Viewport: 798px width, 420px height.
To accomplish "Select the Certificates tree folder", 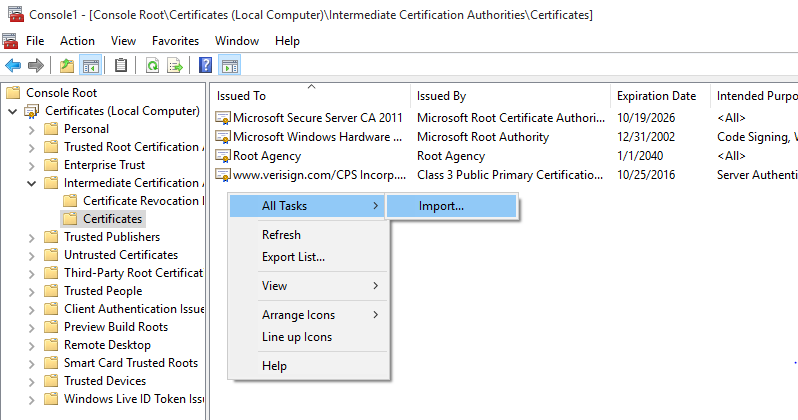I will click(103, 219).
